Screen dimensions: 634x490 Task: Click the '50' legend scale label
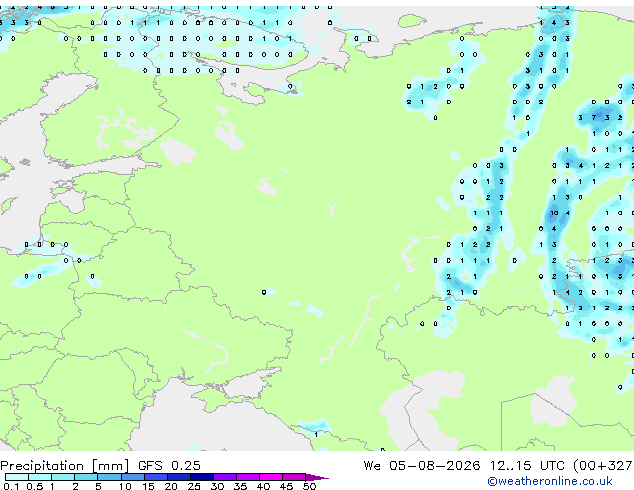[x=309, y=486]
